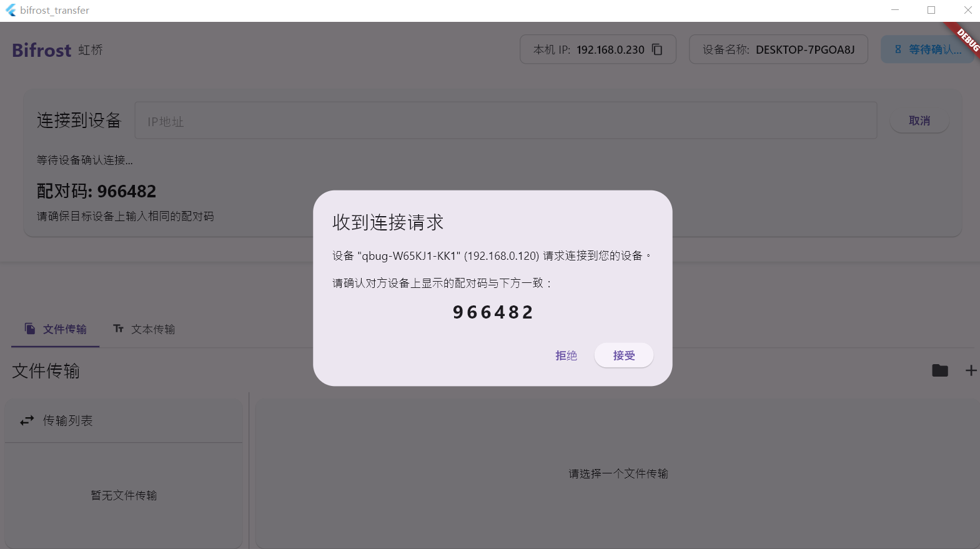Click the Flutter app icon in title bar

pyautogui.click(x=11, y=10)
